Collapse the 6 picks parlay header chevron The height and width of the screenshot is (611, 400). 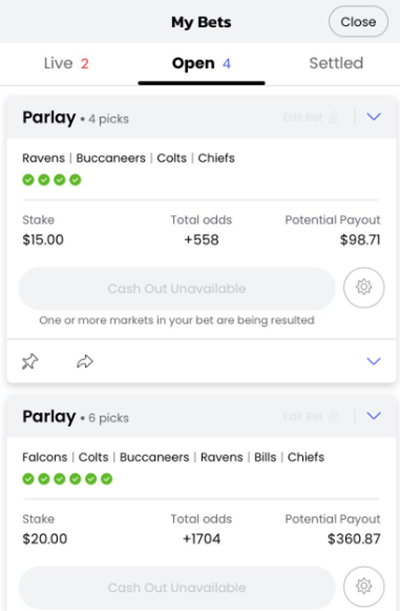[x=374, y=416]
